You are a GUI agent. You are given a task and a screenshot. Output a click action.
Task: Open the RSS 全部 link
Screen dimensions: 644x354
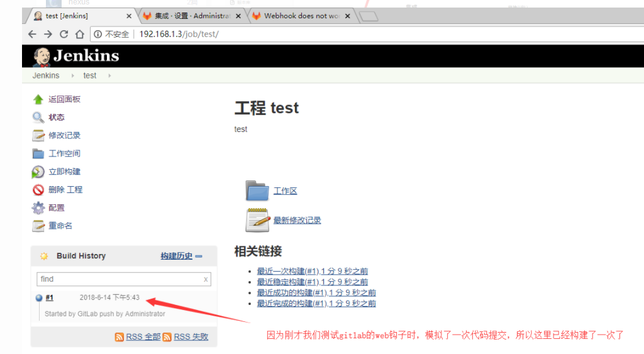coord(143,337)
